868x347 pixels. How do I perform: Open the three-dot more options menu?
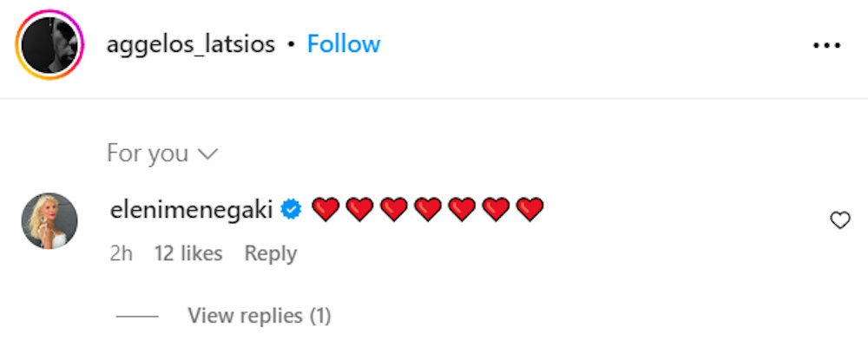click(826, 45)
